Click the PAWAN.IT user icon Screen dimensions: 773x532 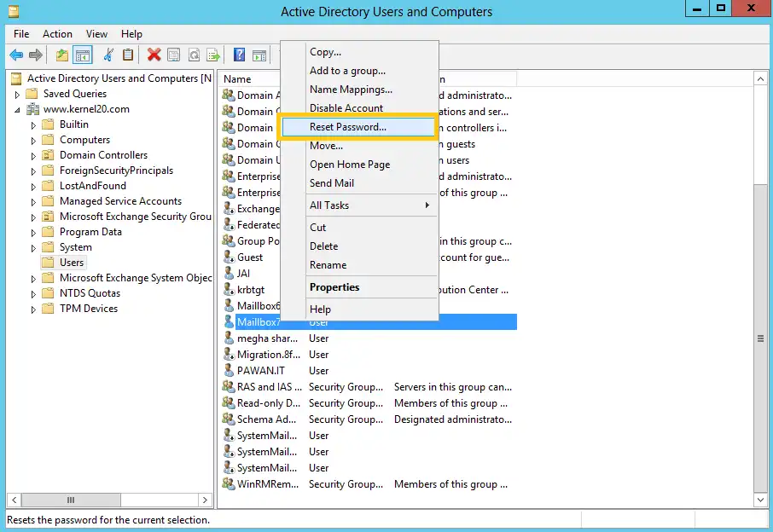point(229,370)
